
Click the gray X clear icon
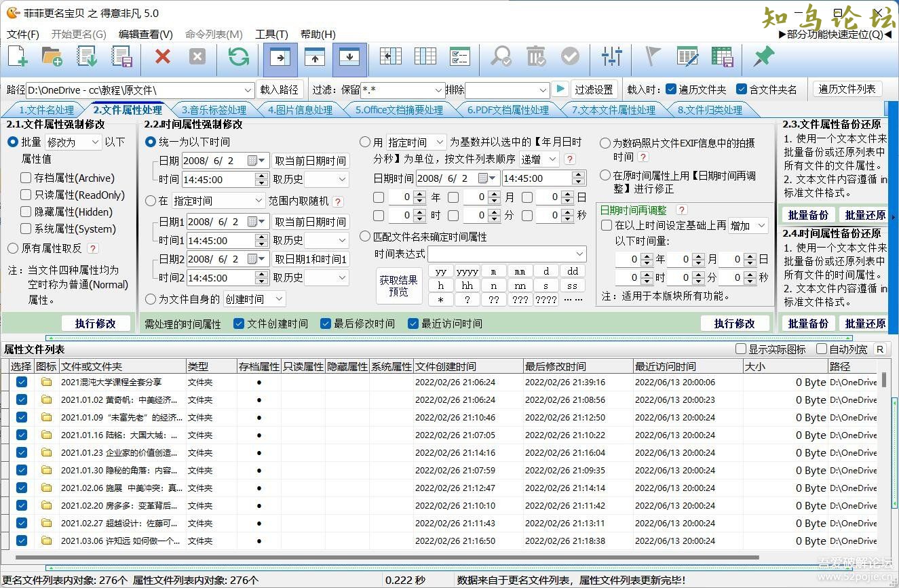click(x=197, y=57)
